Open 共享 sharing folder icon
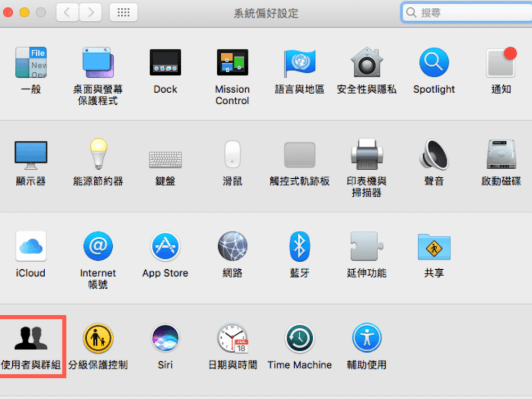 pyautogui.click(x=434, y=247)
